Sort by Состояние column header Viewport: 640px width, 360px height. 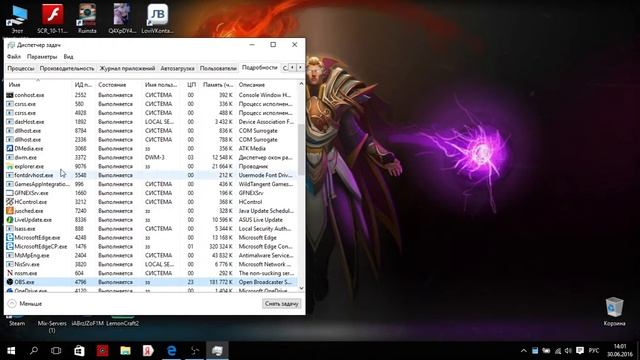(x=119, y=84)
